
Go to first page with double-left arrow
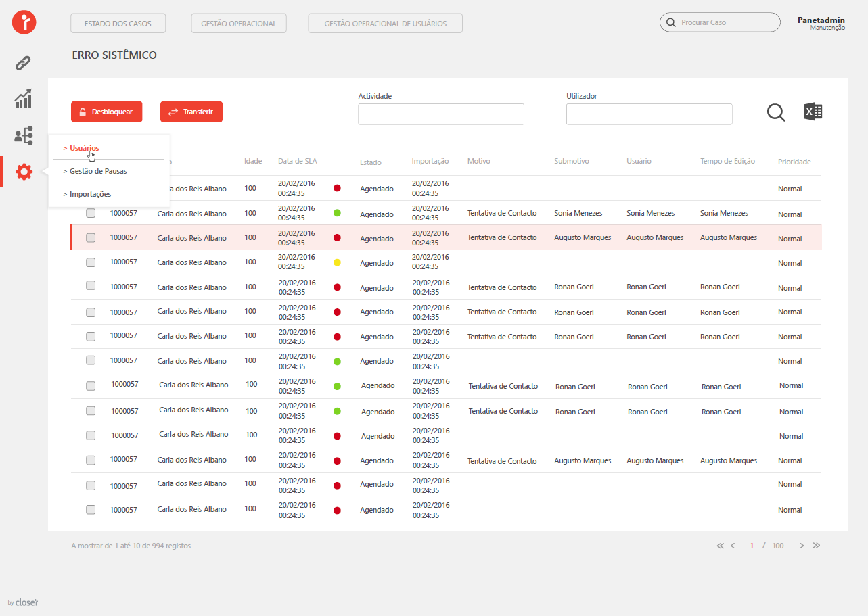720,546
